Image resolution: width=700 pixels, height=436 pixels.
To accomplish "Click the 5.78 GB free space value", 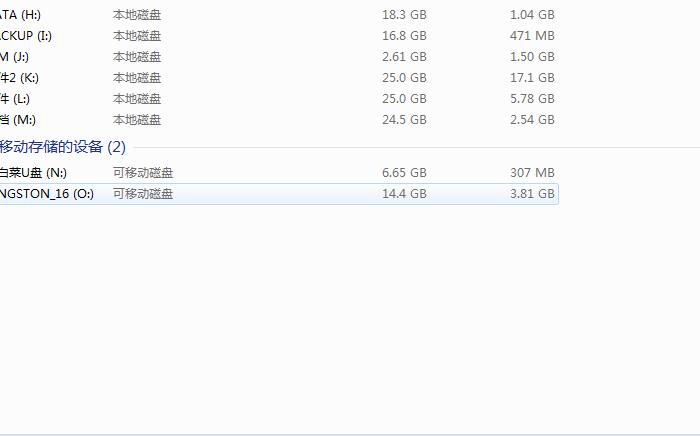I will pos(532,99).
